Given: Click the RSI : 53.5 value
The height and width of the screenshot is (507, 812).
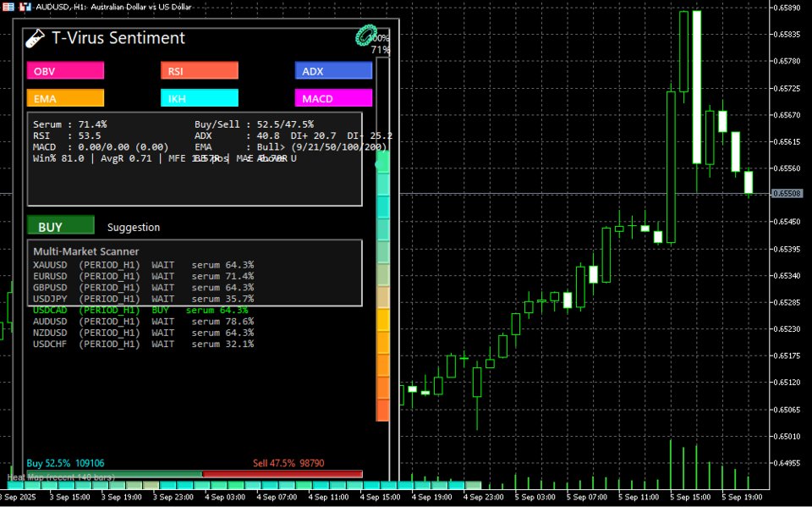Looking at the screenshot, I should [x=67, y=135].
